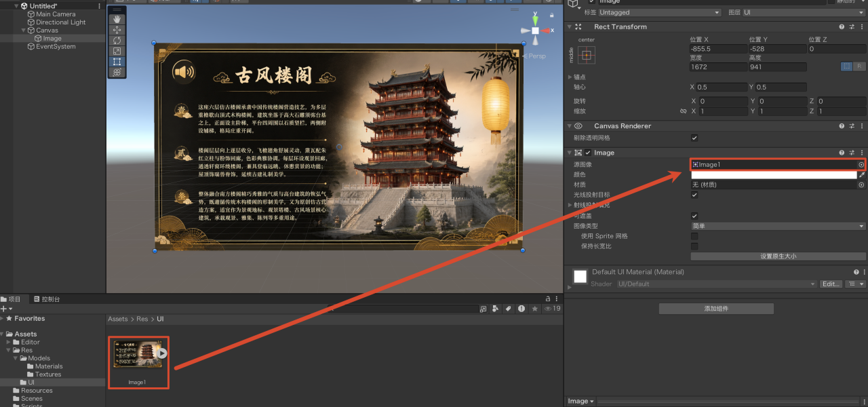Open object picker for Source Image field

(x=861, y=165)
